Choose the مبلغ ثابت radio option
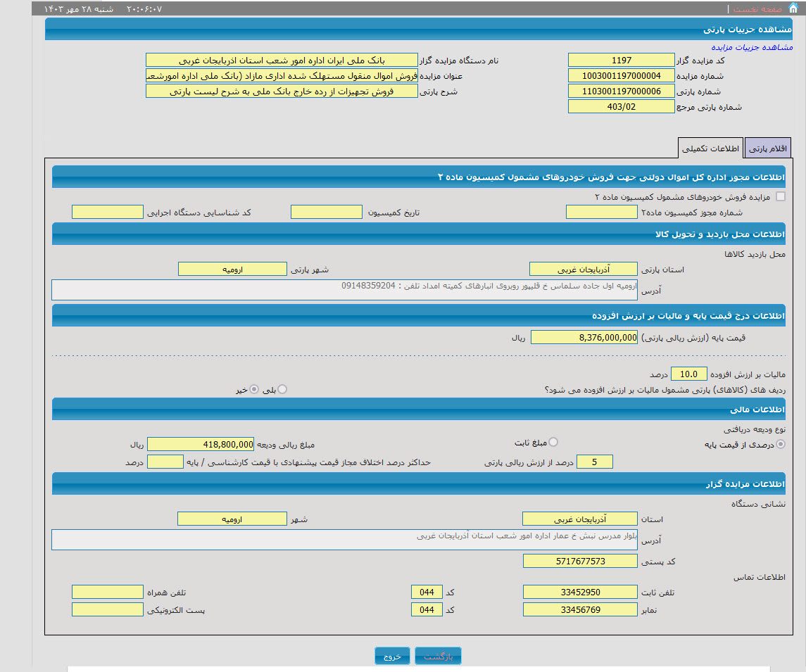This screenshot has height=672, width=806. (x=553, y=442)
